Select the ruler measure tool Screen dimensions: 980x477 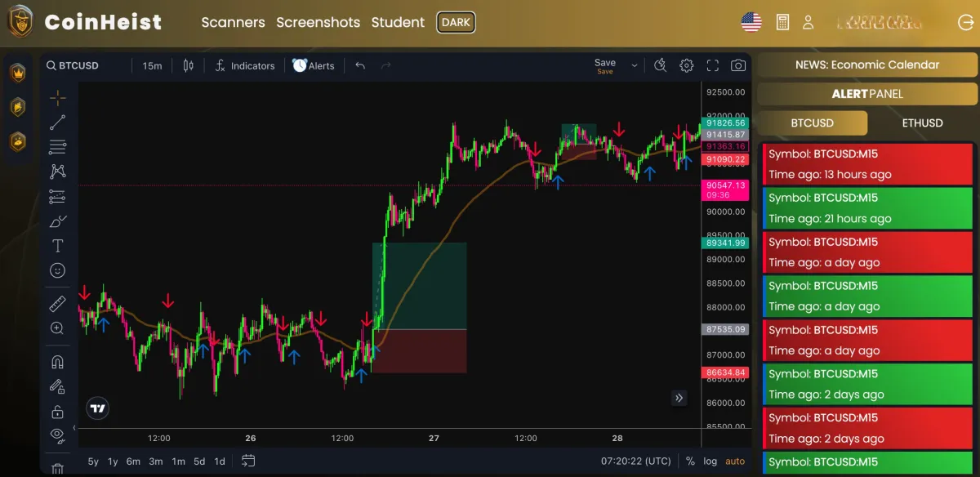pyautogui.click(x=57, y=304)
